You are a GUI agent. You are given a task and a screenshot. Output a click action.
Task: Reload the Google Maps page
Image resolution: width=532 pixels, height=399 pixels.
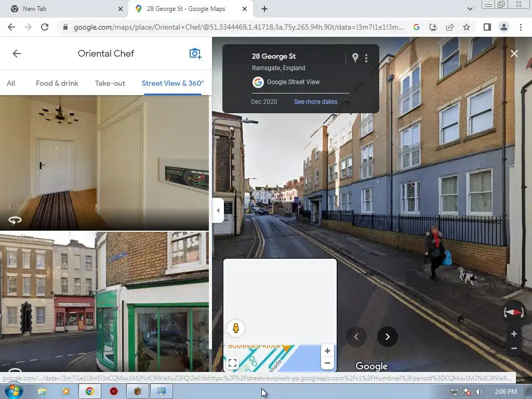(45, 27)
